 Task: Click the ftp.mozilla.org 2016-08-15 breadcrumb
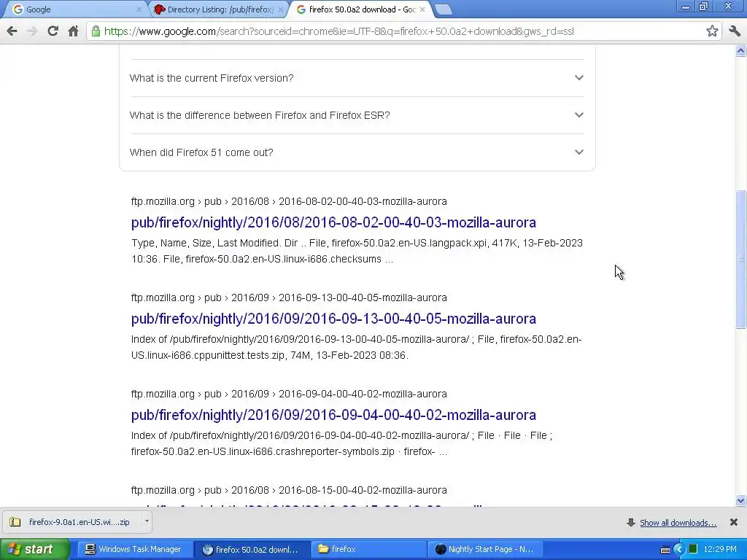click(x=289, y=490)
